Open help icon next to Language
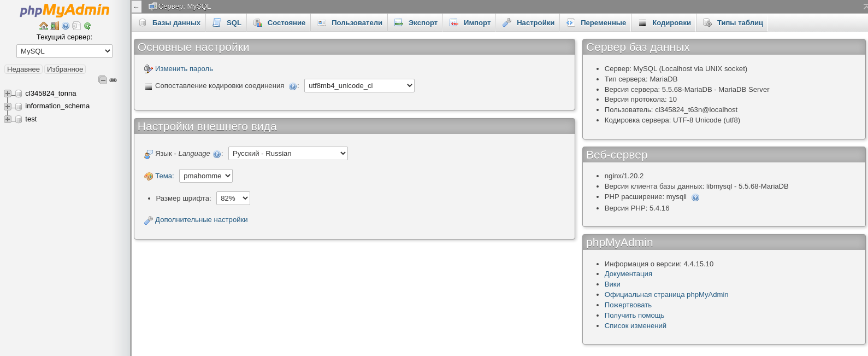Screen dimensions: 868x356 (217, 154)
